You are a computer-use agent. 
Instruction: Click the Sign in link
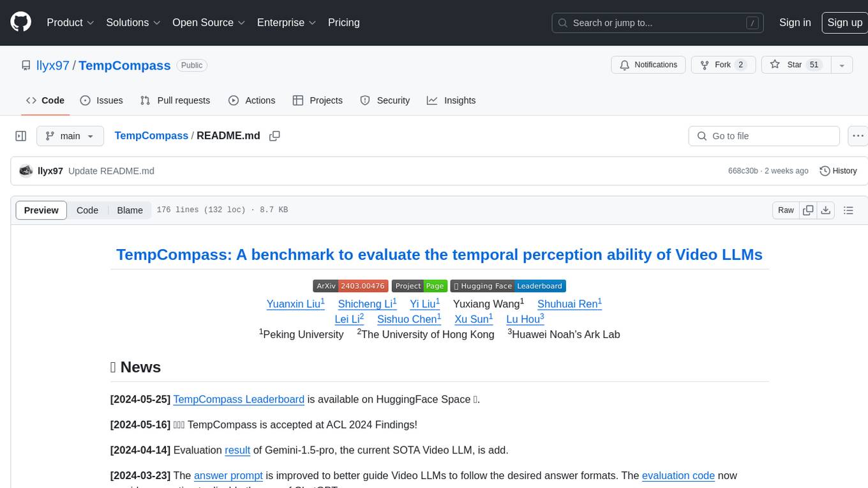(795, 22)
